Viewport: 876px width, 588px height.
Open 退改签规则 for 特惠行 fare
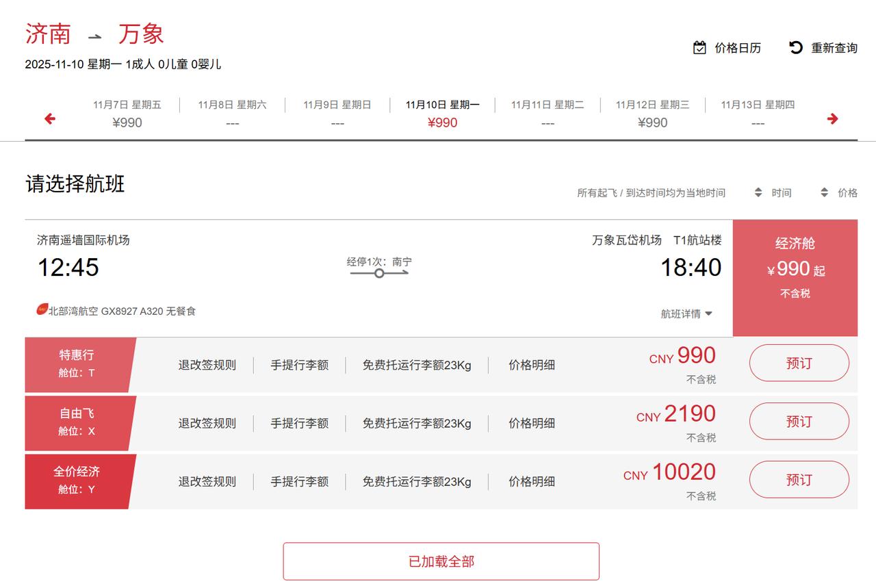pyautogui.click(x=207, y=366)
